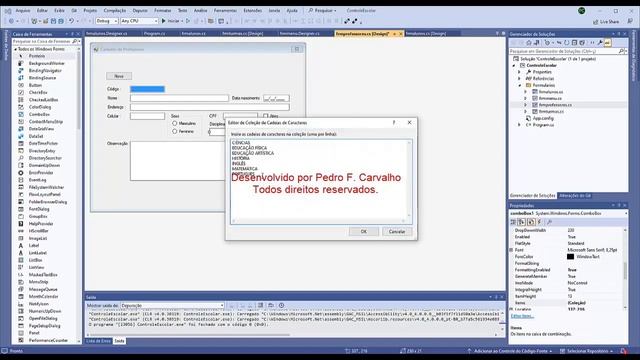Collapse the ControleEscolar project node
Viewport: 640px width, 360px height.
tap(514, 65)
